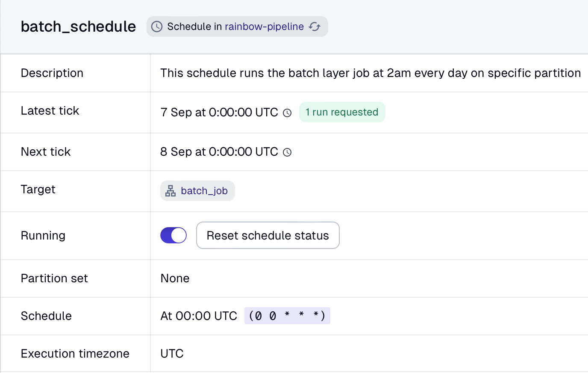Click the green 1 run requested indicator
The image size is (588, 373).
(x=342, y=112)
